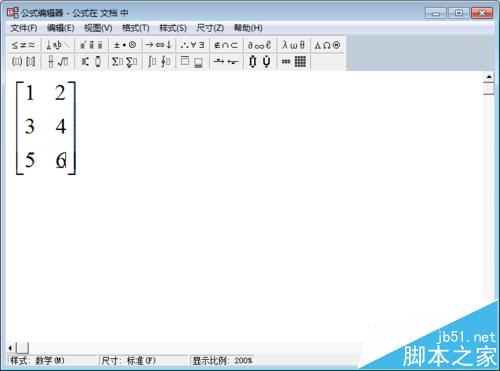Open the underbar and overbar templates palette
The width and height of the screenshot is (500, 371).
193,62
